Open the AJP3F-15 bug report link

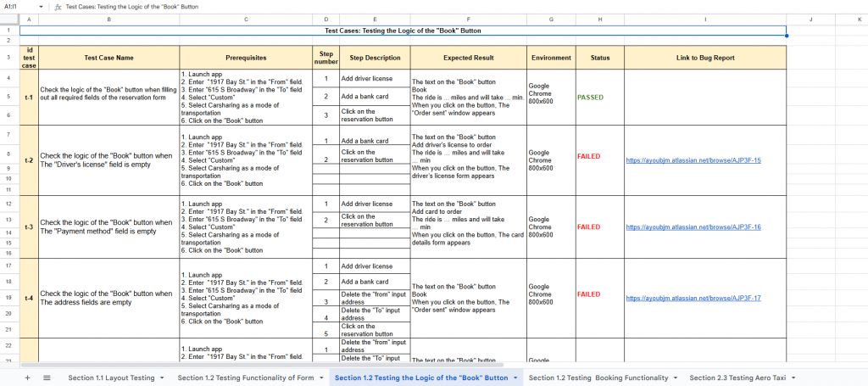coord(693,159)
